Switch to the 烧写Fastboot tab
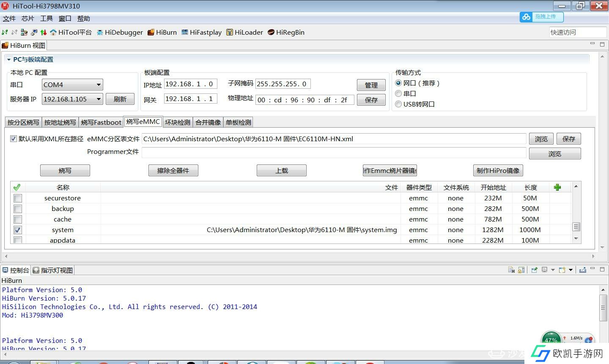 point(101,122)
